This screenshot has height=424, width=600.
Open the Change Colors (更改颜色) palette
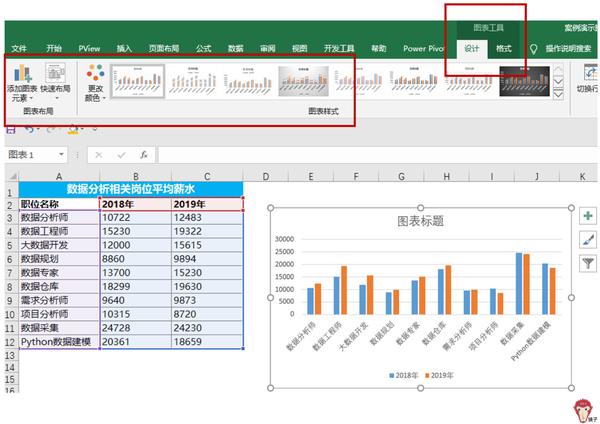95,83
